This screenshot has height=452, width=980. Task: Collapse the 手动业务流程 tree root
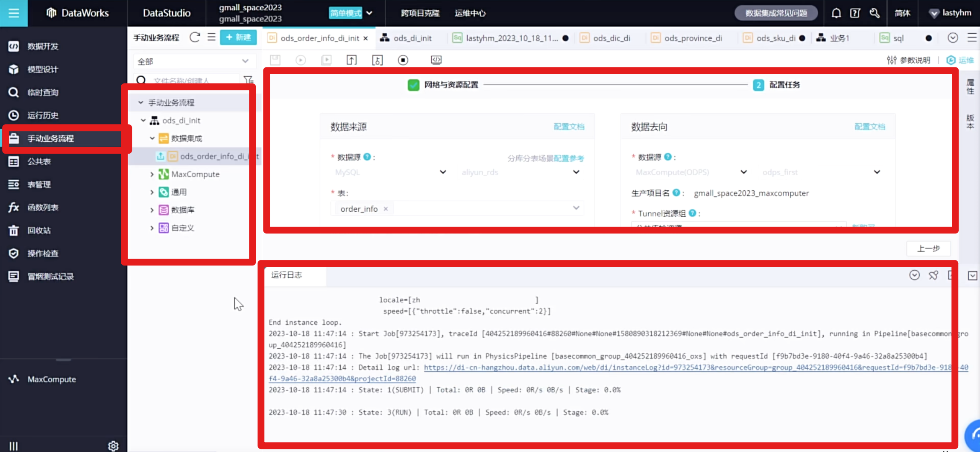(140, 102)
